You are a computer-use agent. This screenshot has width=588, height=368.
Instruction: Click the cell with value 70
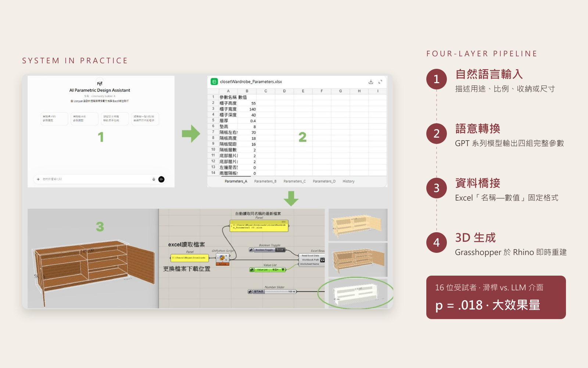pos(247,132)
